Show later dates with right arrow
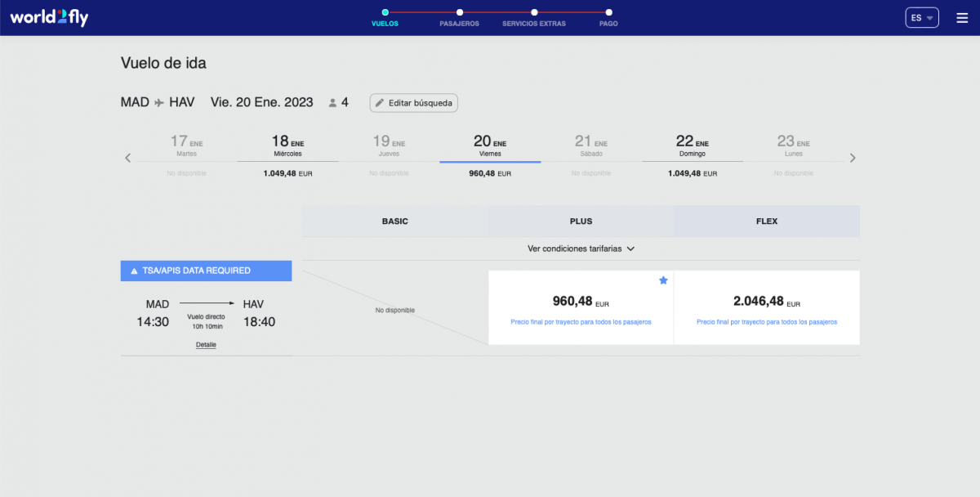The image size is (980, 497). [853, 158]
